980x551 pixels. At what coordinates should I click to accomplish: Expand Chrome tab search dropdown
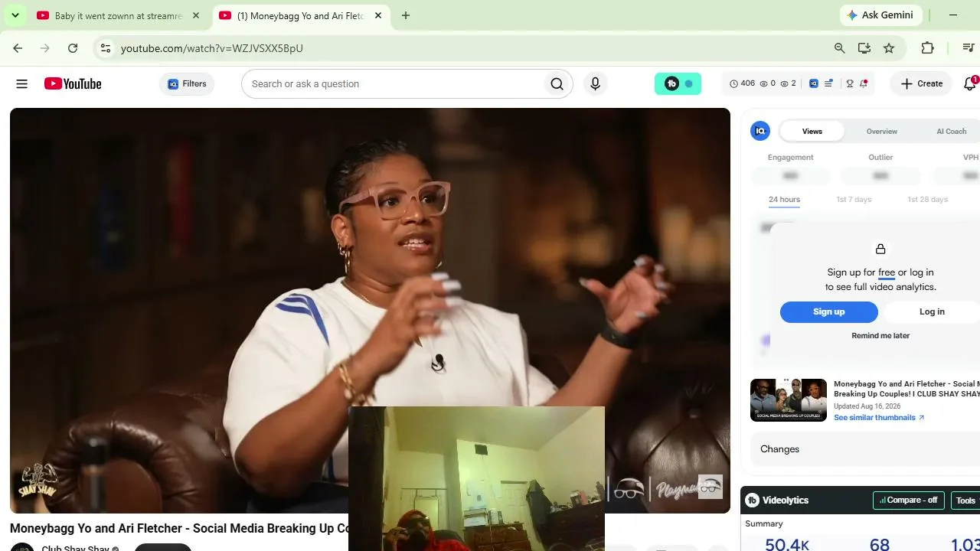15,15
